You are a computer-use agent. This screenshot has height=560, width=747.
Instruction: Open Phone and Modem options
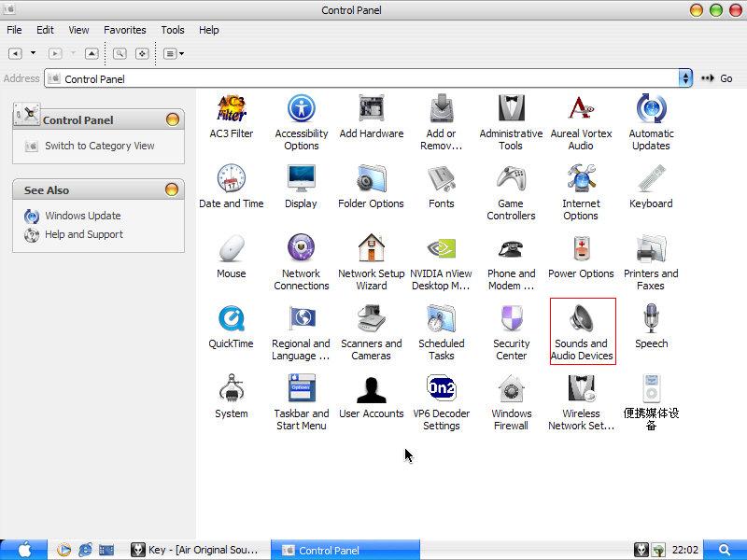(x=511, y=263)
